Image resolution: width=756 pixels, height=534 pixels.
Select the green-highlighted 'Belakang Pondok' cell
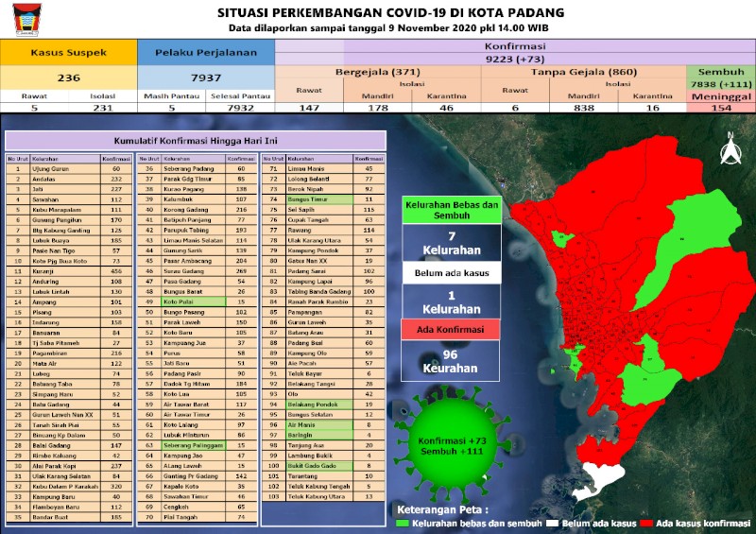pos(319,405)
